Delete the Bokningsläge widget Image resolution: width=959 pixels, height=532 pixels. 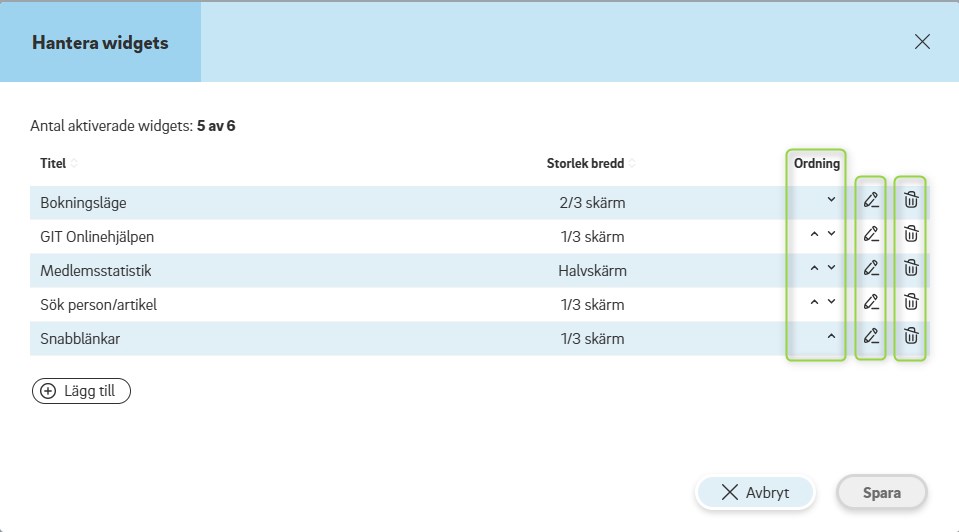click(x=911, y=200)
